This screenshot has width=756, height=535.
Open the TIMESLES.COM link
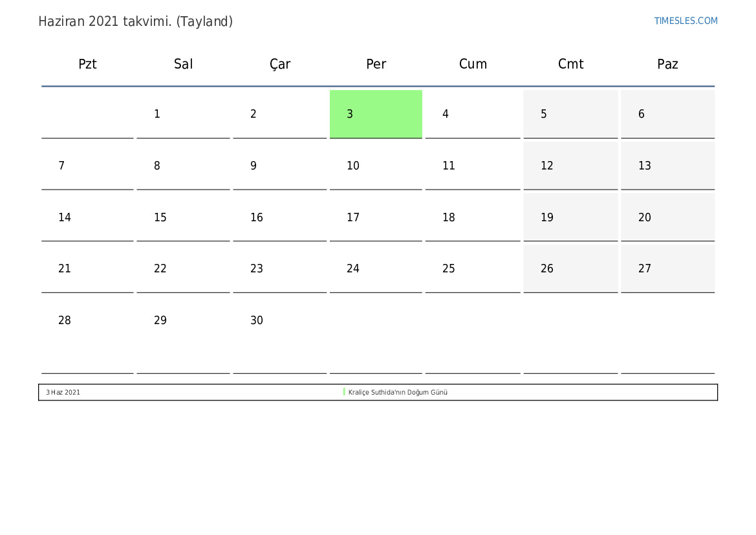click(686, 21)
